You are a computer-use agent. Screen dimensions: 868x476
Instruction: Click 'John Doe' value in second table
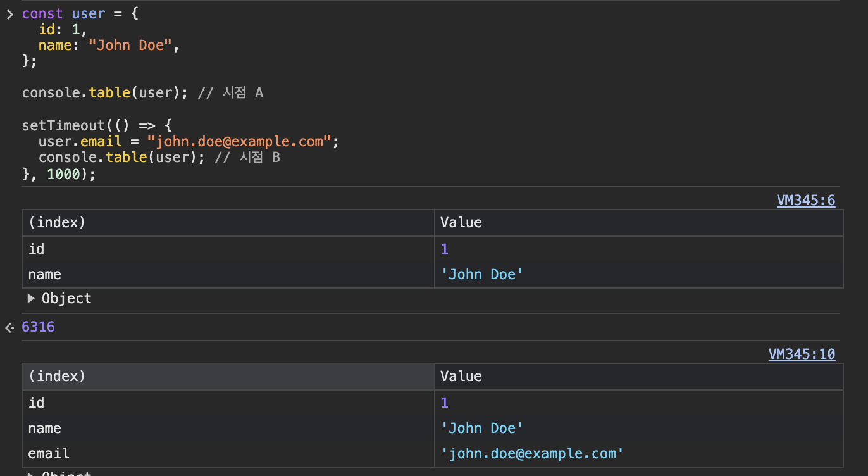click(x=482, y=429)
